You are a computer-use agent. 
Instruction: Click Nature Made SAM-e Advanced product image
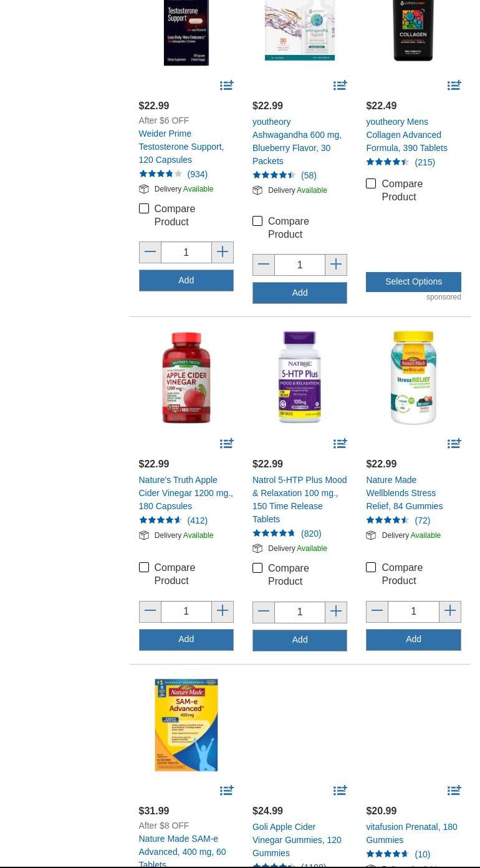tap(186, 725)
